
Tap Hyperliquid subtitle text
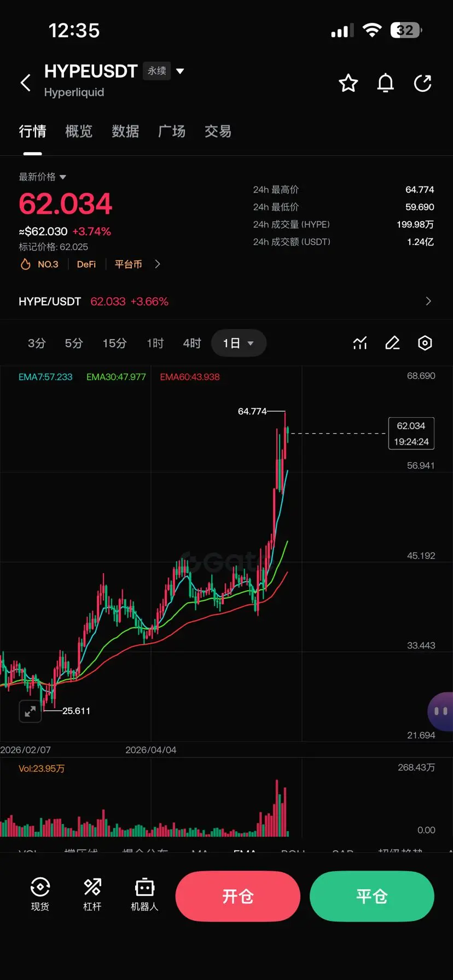pos(74,92)
